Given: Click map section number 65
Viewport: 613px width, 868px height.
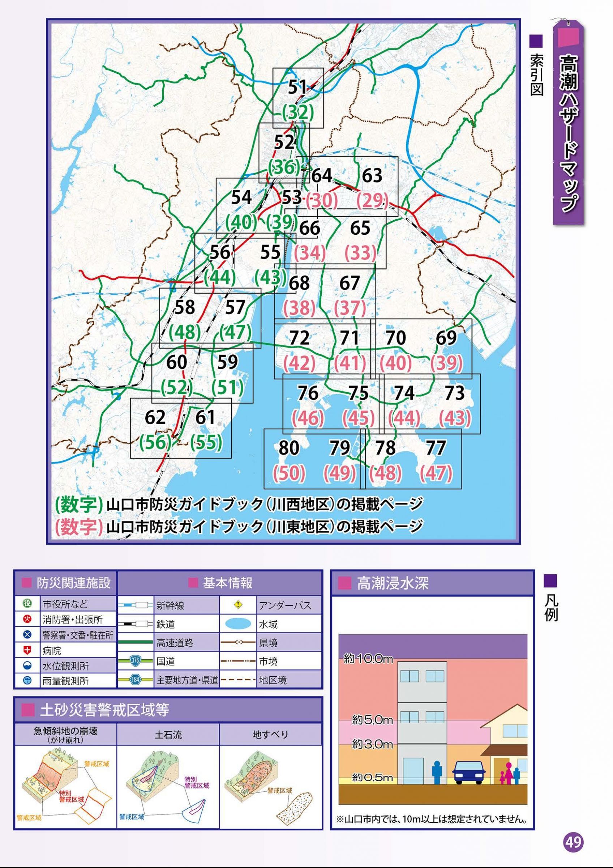Looking at the screenshot, I should [x=360, y=228].
